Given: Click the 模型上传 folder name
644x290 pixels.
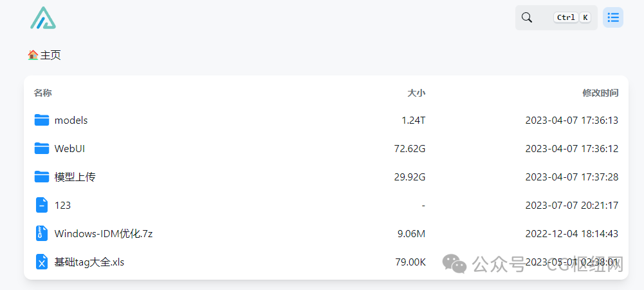Looking at the screenshot, I should coord(75,177).
